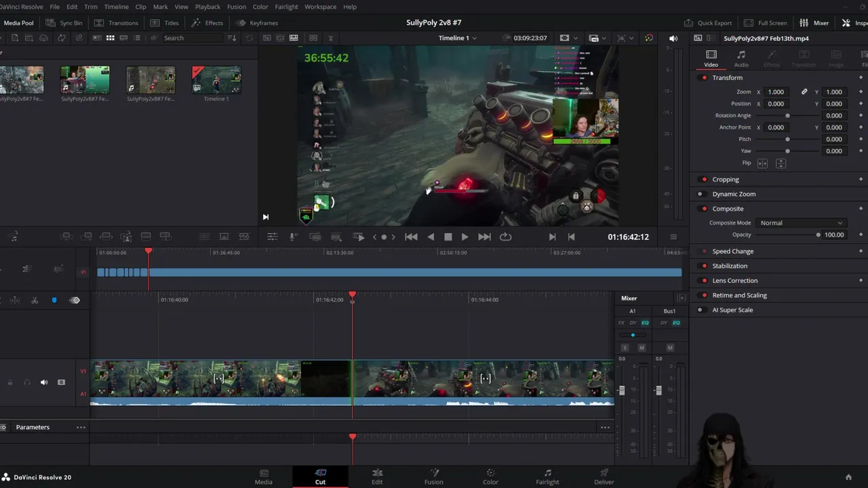
Task: Enter Full Screen viewer mode
Action: [x=766, y=23]
